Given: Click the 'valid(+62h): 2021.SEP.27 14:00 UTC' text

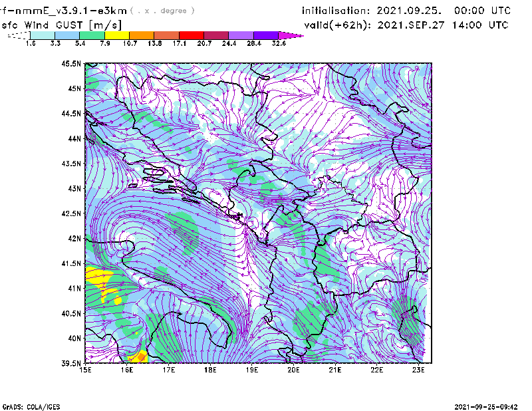Looking at the screenshot, I should point(406,25).
